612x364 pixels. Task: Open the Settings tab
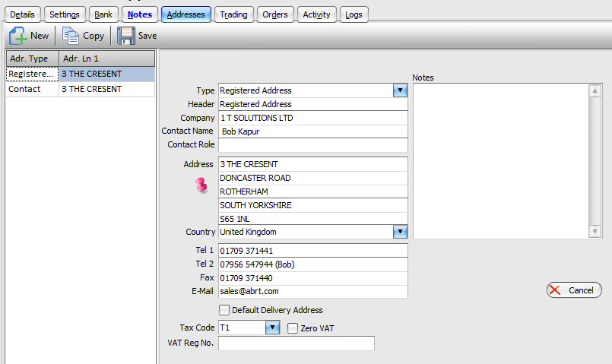[65, 14]
